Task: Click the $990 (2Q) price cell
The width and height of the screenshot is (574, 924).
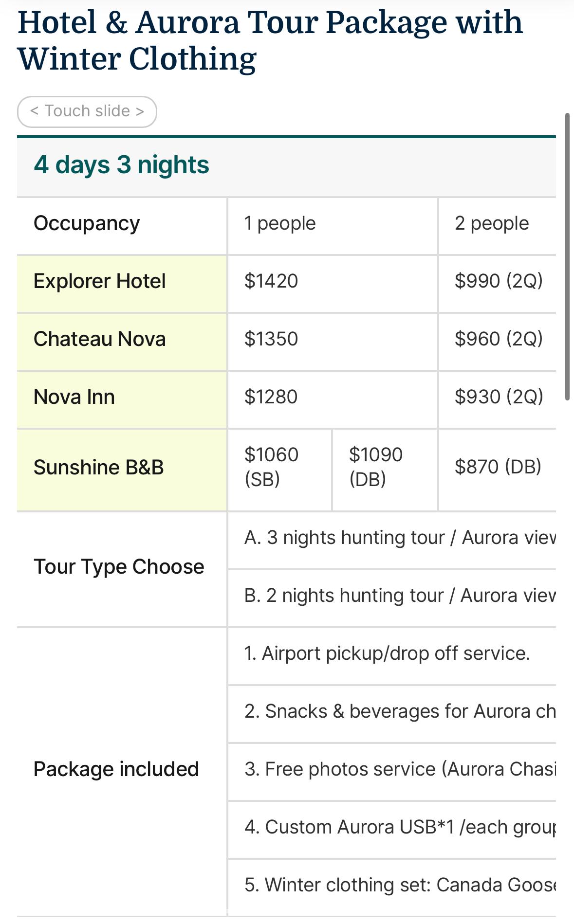Action: 499,281
